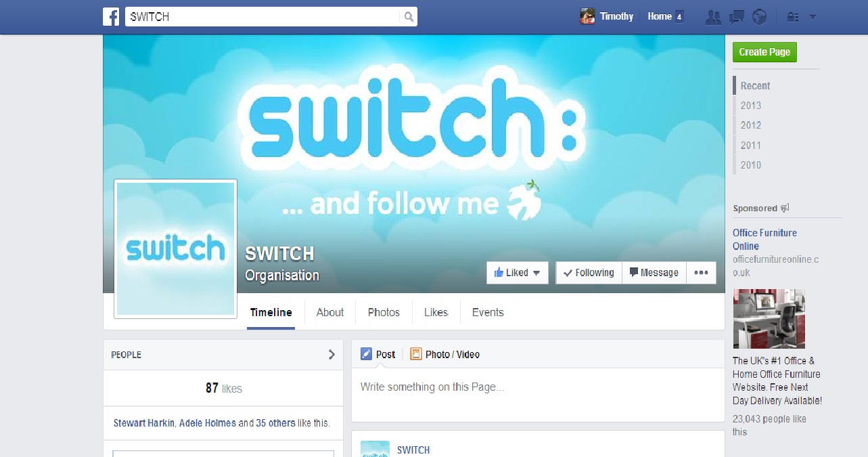Click the Photo / Video icon
868x457 pixels.
point(415,354)
